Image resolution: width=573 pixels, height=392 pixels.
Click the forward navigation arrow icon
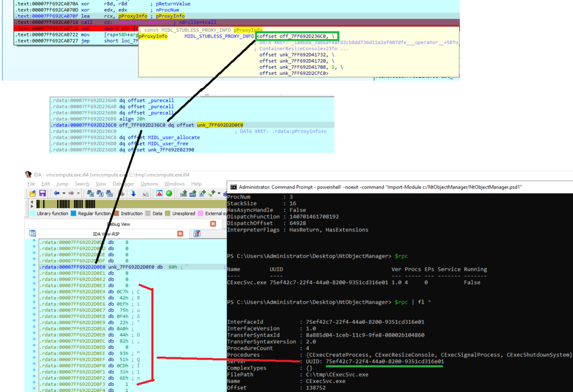tap(72, 193)
